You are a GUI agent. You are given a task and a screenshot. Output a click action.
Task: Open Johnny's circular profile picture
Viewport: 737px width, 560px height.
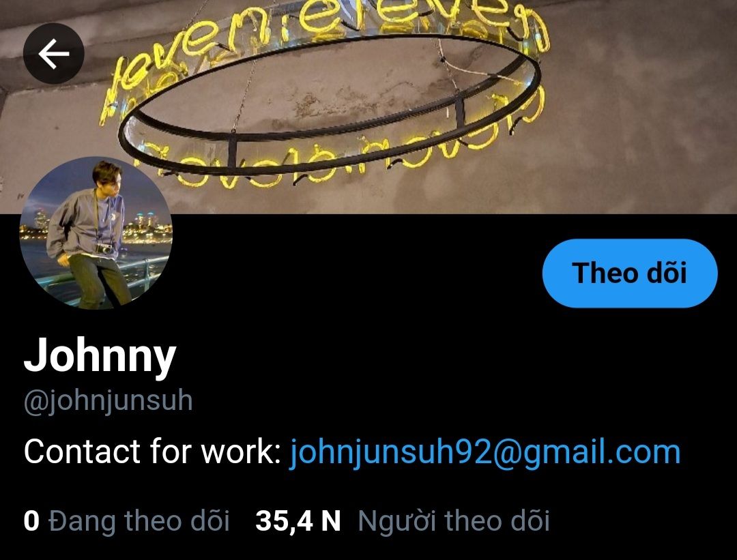click(x=96, y=233)
